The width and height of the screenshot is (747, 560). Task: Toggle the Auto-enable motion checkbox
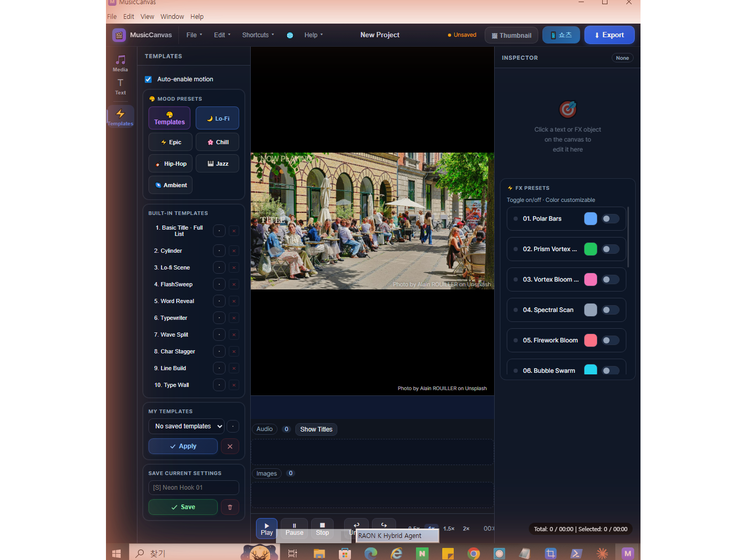(148, 79)
